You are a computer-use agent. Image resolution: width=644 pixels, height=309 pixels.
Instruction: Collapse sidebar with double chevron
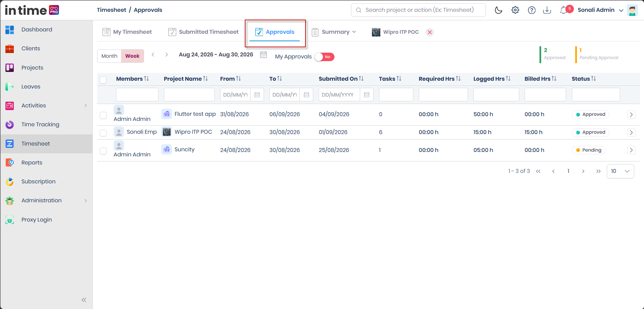pos(84,300)
